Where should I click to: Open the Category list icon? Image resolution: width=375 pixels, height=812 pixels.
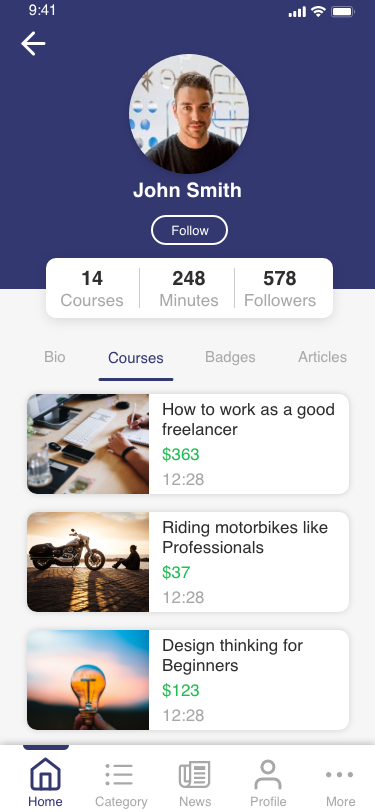coord(119,775)
